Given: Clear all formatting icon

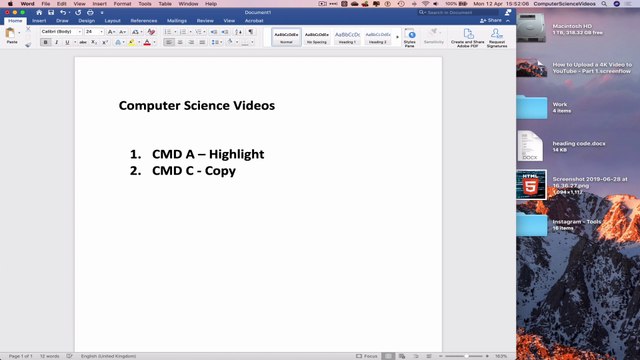Looking at the screenshot, I should [151, 32].
